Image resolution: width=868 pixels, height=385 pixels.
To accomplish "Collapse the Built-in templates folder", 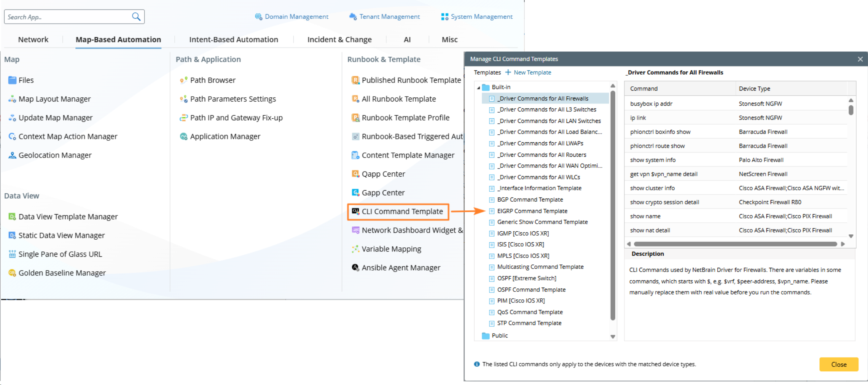I will pyautogui.click(x=479, y=87).
